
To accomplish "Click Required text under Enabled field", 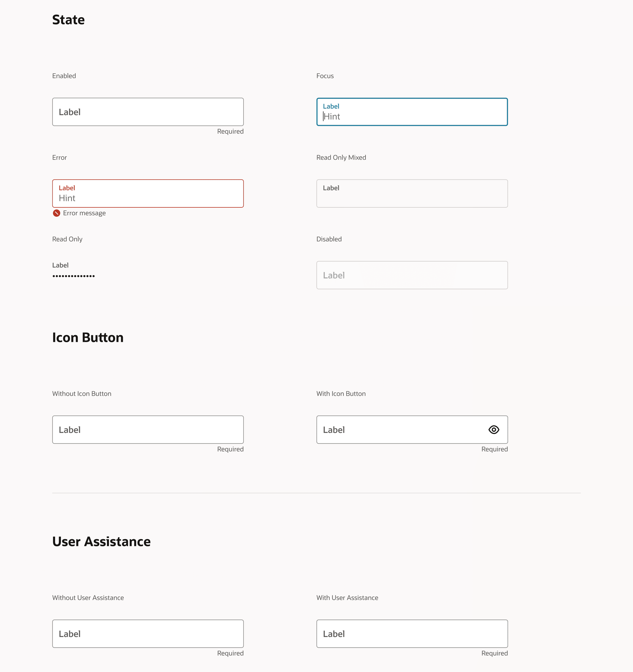I will coord(230,131).
